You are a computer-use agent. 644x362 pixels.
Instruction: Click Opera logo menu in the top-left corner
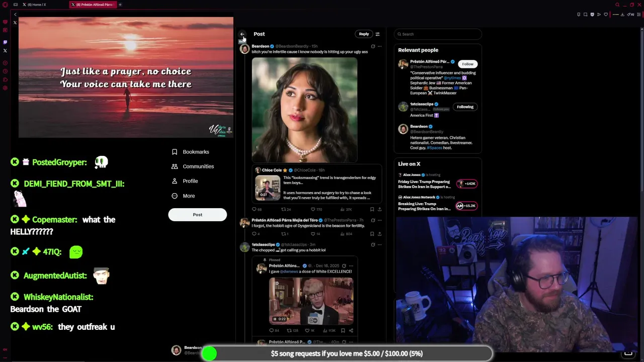click(5, 5)
